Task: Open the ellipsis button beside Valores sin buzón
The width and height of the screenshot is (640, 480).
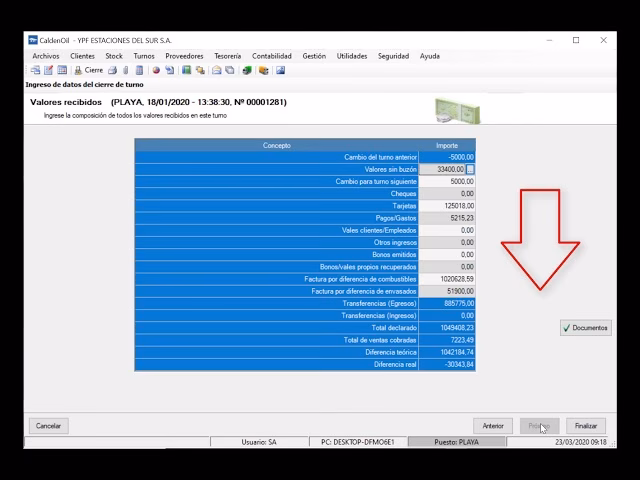Action: click(x=471, y=170)
